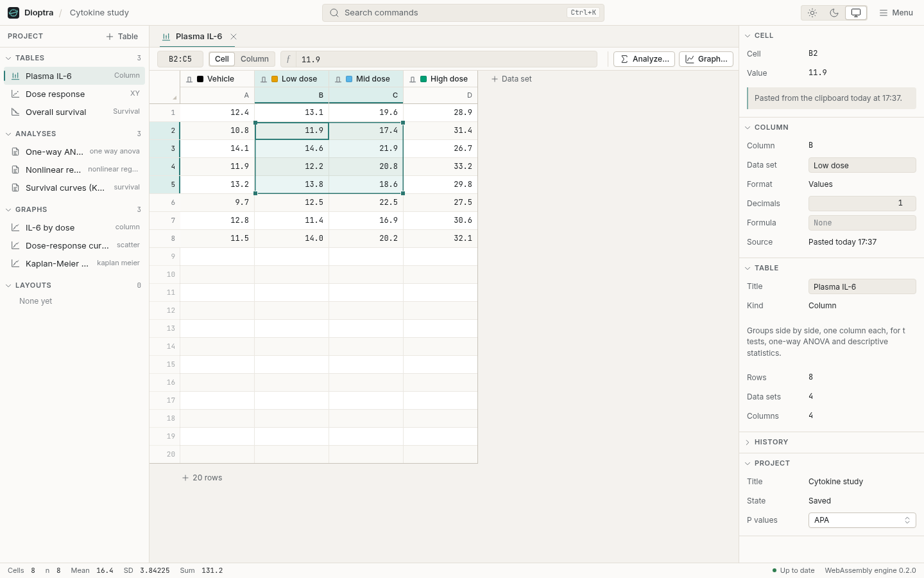Click the Mid dose blue color swatch

tap(349, 79)
